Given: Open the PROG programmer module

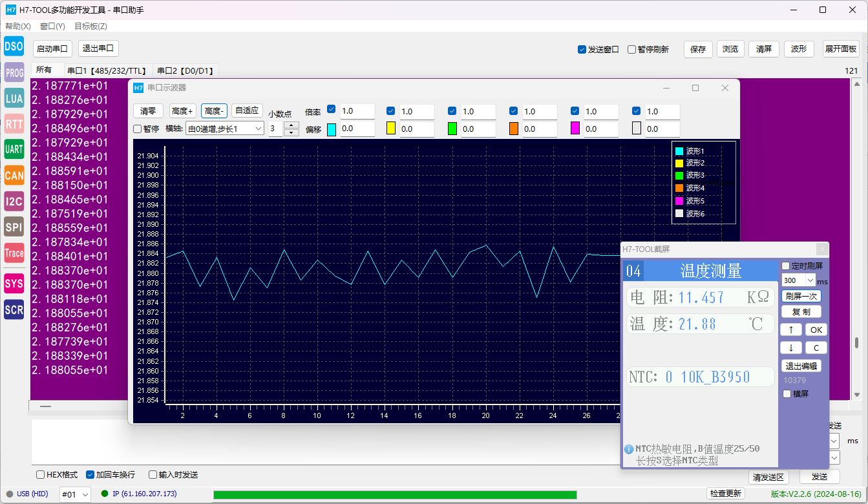Looking at the screenshot, I should (14, 72).
